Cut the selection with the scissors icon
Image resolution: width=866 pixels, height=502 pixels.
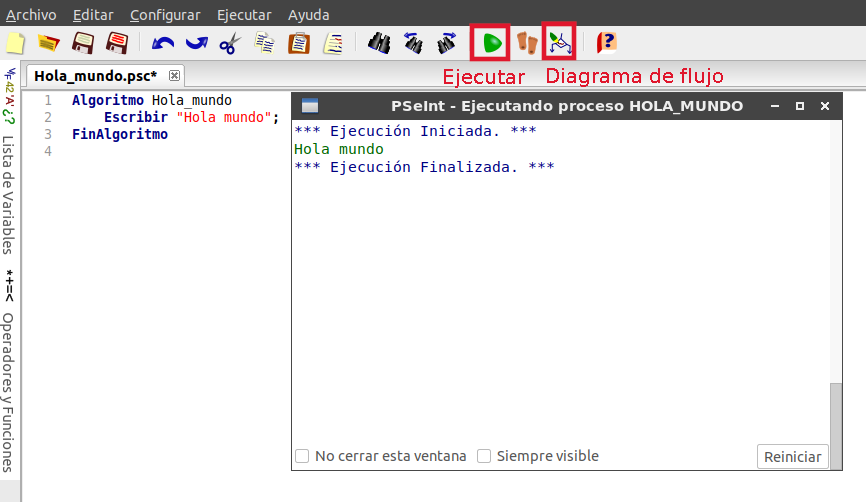pos(230,43)
